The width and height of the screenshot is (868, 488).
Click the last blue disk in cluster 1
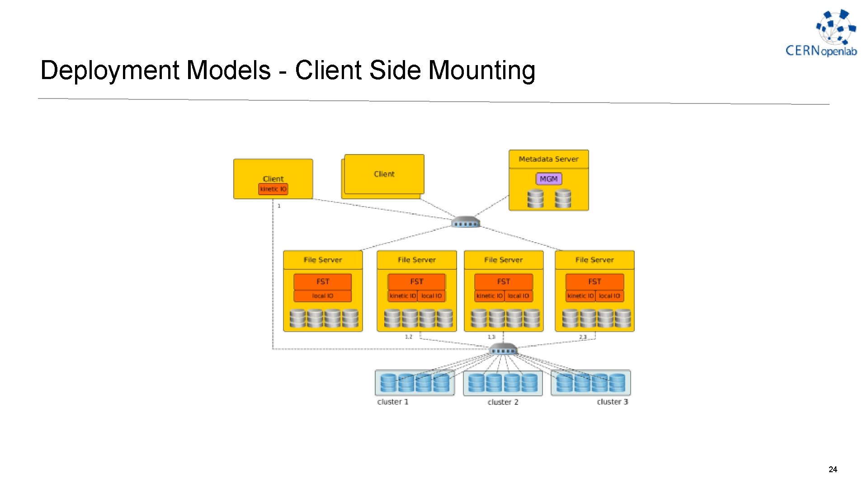441,383
